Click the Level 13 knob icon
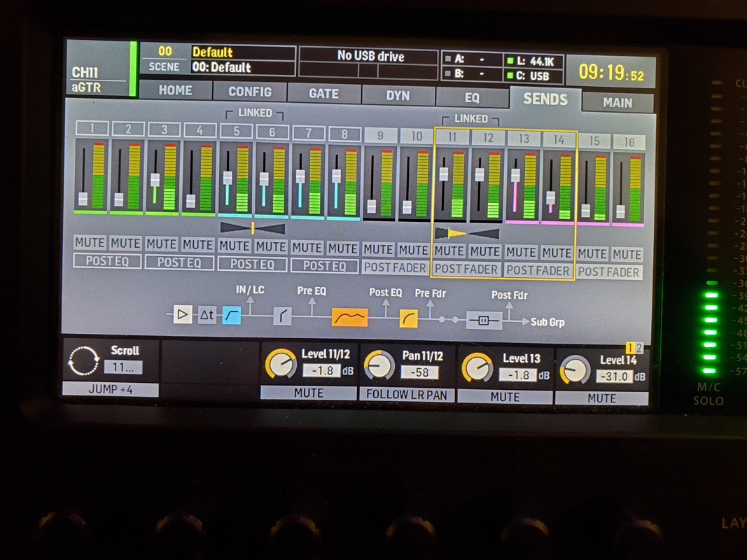This screenshot has height=560, width=747. pyautogui.click(x=478, y=367)
